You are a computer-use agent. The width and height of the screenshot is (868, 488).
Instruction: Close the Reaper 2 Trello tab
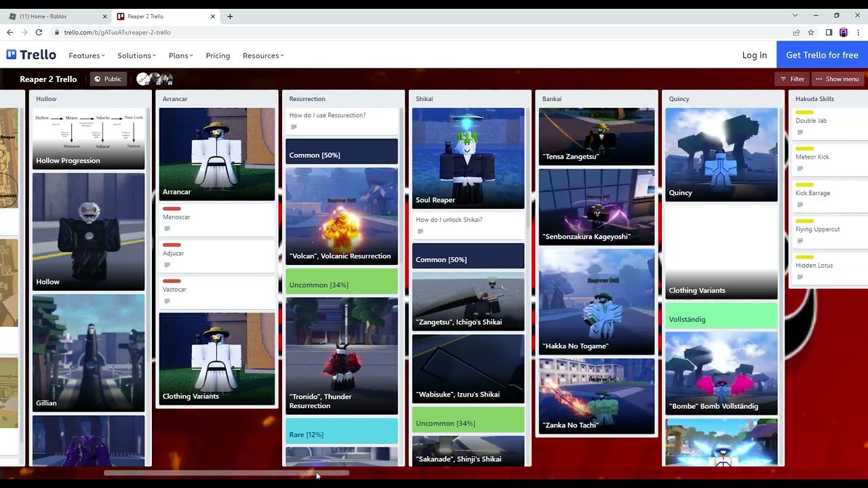212,16
